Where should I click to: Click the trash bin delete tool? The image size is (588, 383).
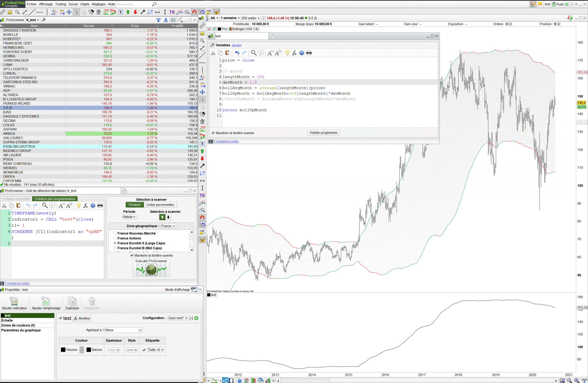pos(98,12)
